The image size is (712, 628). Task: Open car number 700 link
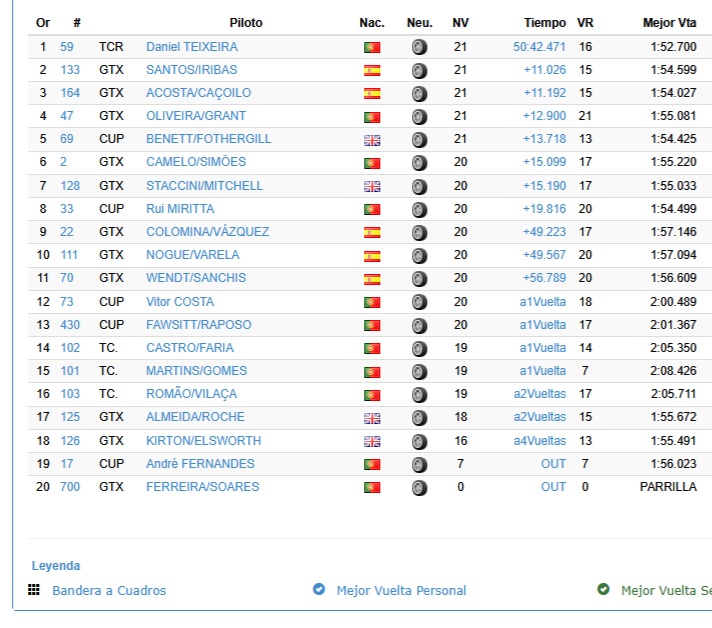tap(70, 487)
